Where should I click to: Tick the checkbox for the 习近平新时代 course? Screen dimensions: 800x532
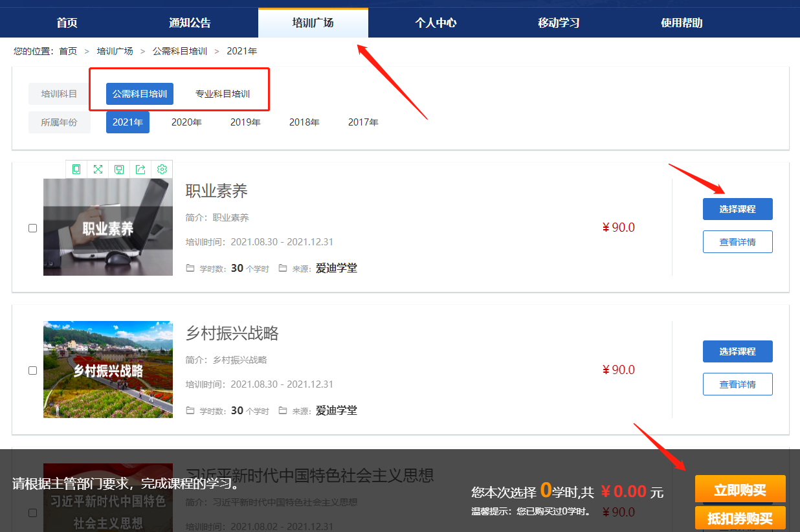tap(33, 513)
